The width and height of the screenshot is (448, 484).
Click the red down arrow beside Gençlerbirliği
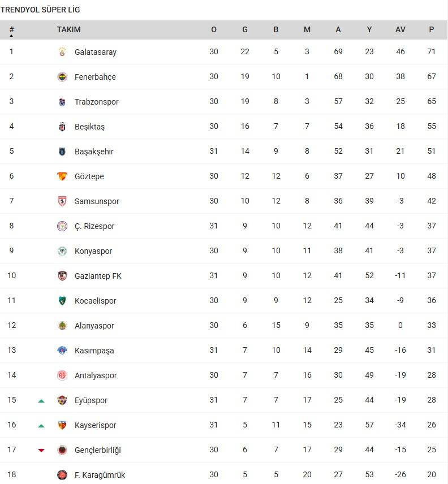41,450
